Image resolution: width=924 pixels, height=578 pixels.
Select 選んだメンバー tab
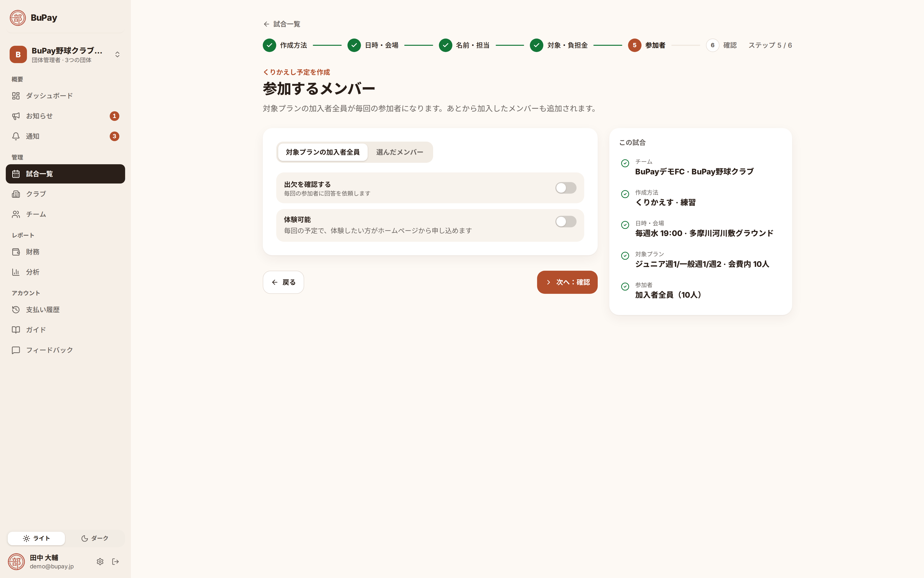pos(399,152)
